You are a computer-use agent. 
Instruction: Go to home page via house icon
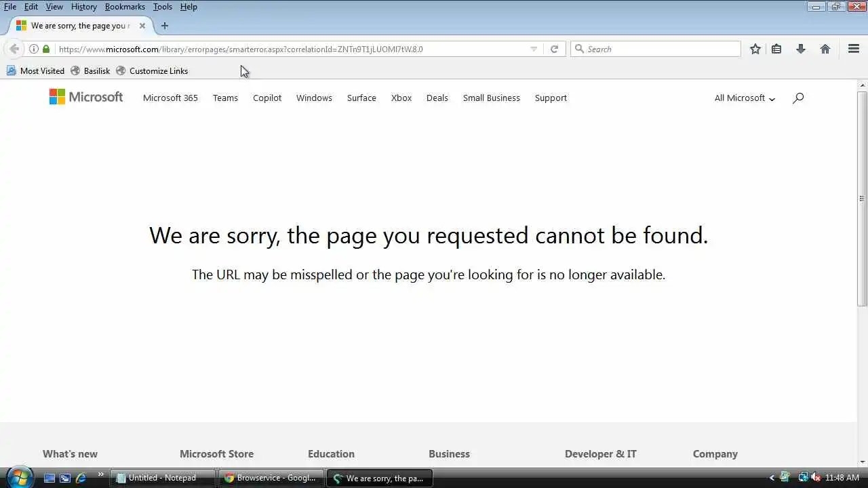[825, 49]
